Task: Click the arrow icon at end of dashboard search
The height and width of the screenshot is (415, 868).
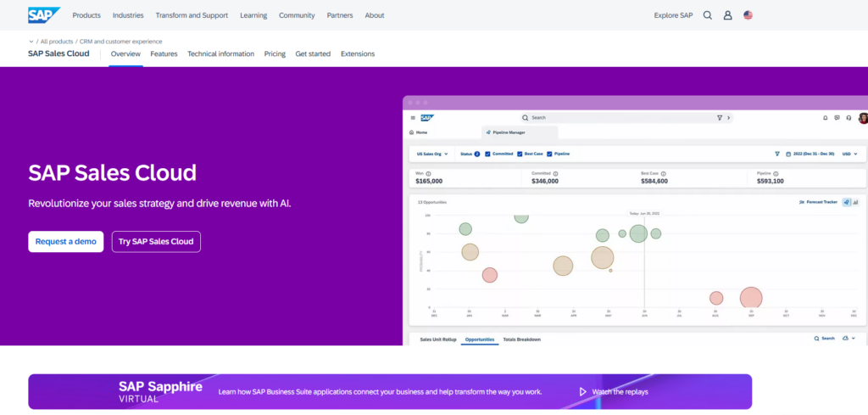Action: [x=728, y=117]
